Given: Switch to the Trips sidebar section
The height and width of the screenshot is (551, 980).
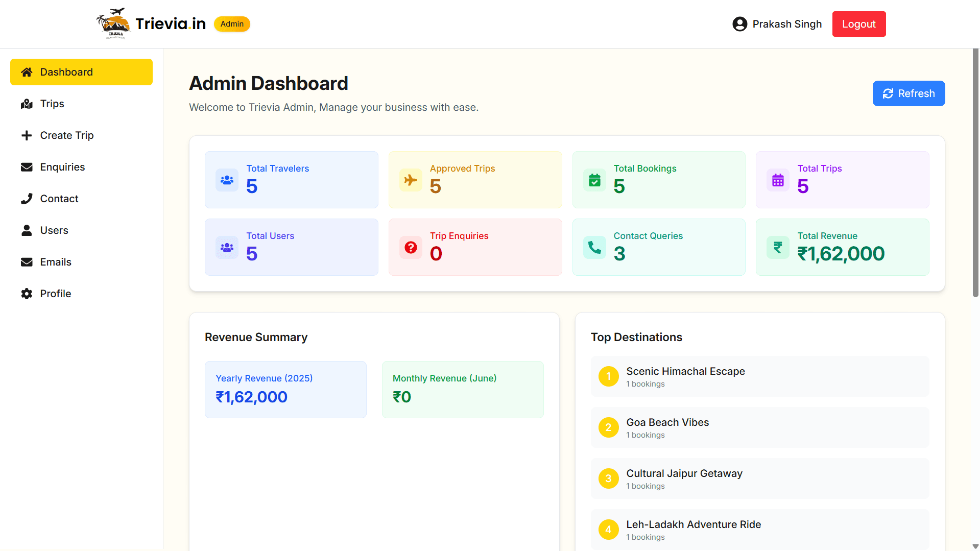Looking at the screenshot, I should [52, 104].
